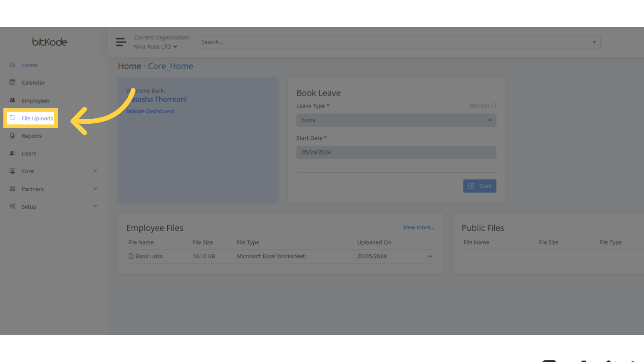
Task: Select the Partners icon
Action: point(12,189)
